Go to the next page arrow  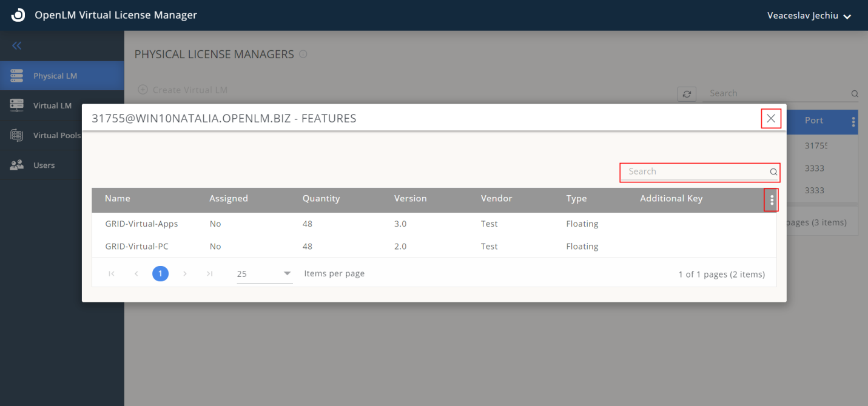(185, 274)
